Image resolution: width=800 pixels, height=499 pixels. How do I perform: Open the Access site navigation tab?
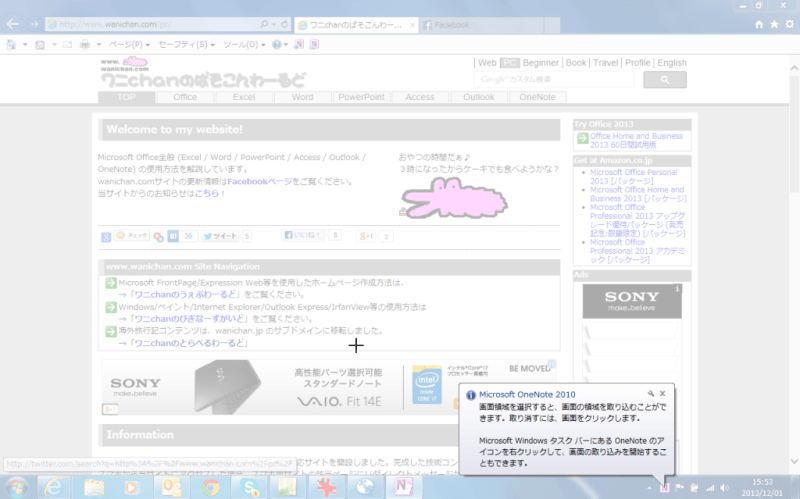pos(420,97)
